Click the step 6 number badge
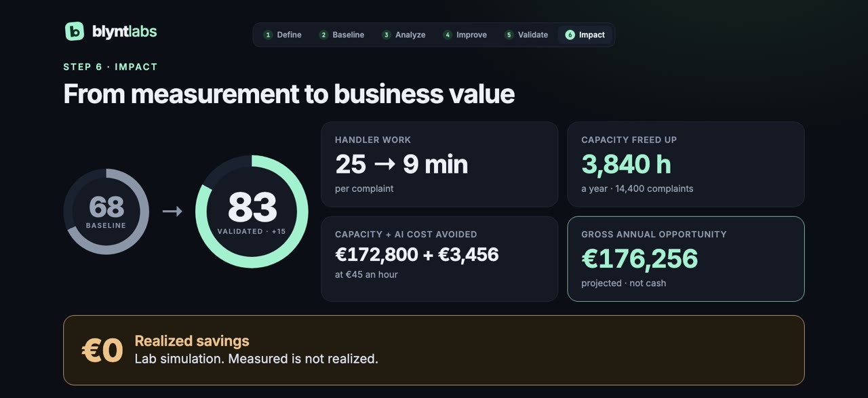This screenshot has width=868, height=398. 570,35
